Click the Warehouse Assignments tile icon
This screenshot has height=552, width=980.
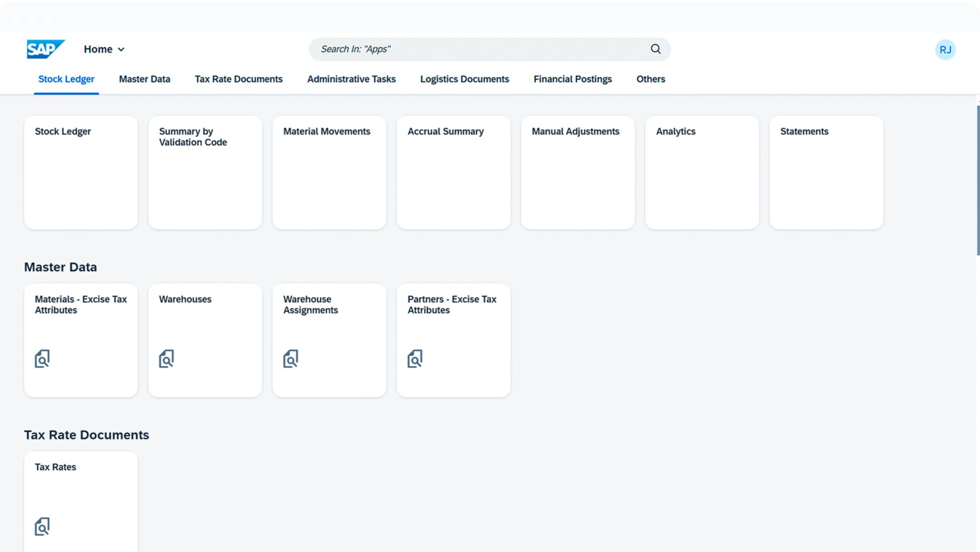291,359
